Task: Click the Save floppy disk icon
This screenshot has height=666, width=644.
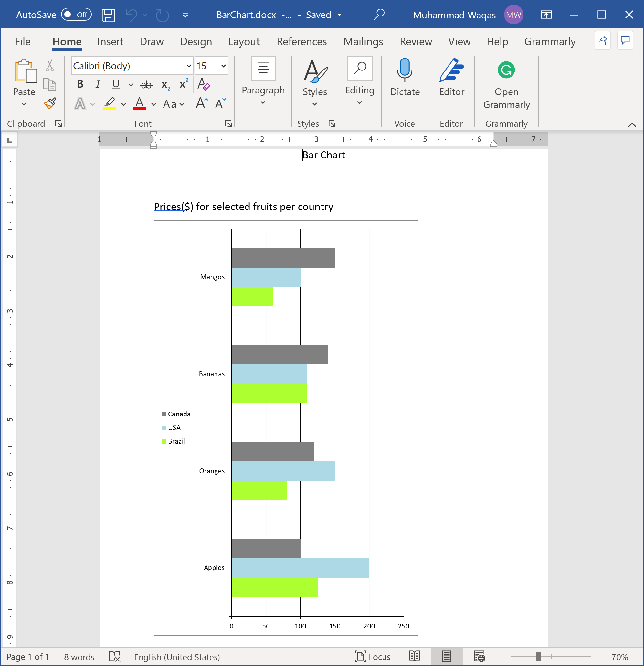Action: pos(108,15)
